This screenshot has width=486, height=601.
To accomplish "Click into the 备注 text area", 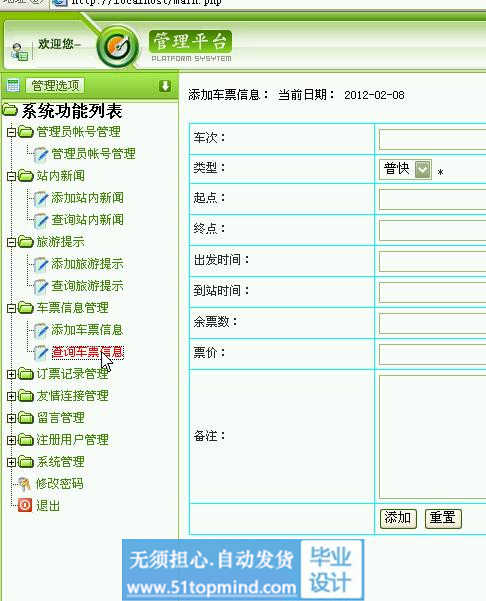I will tap(432, 437).
